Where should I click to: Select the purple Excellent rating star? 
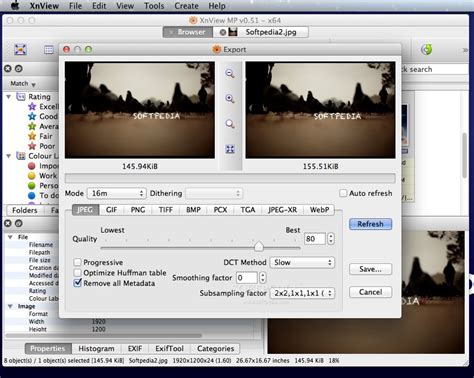coord(32,107)
